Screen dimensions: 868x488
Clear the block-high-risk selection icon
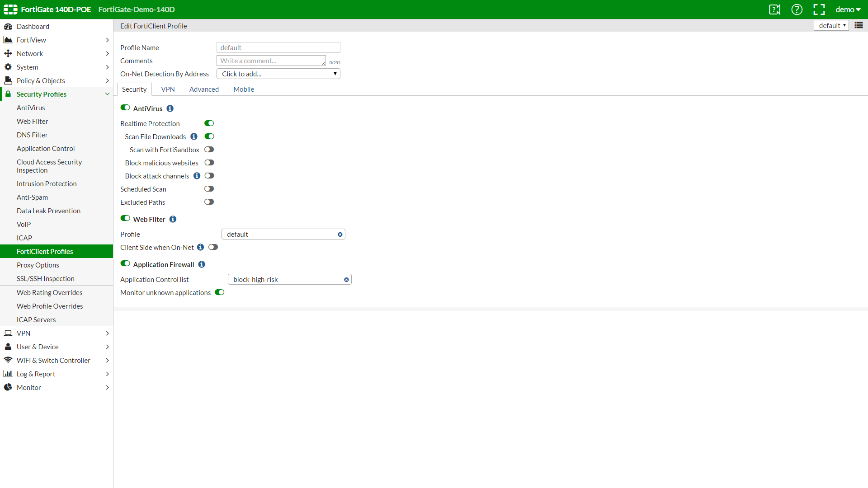(x=346, y=280)
